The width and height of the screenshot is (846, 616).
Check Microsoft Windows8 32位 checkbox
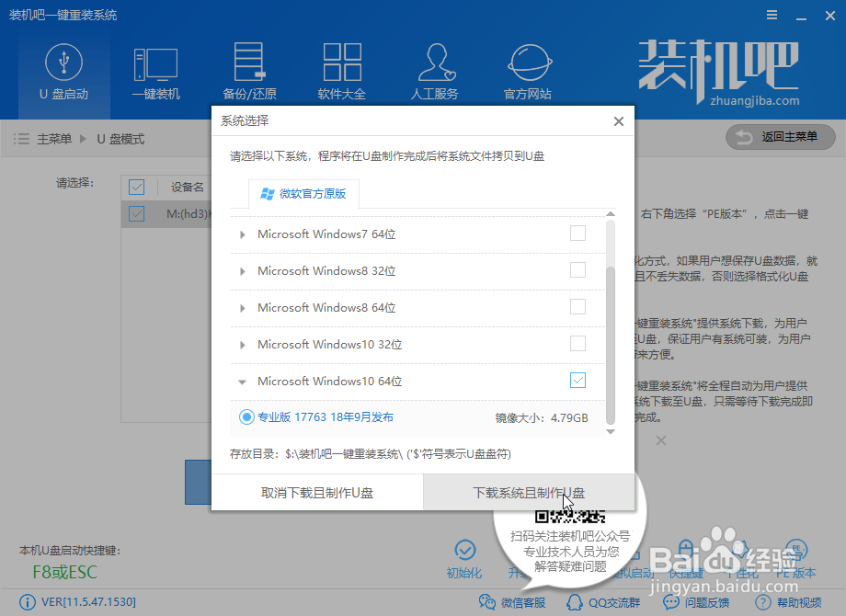577,270
